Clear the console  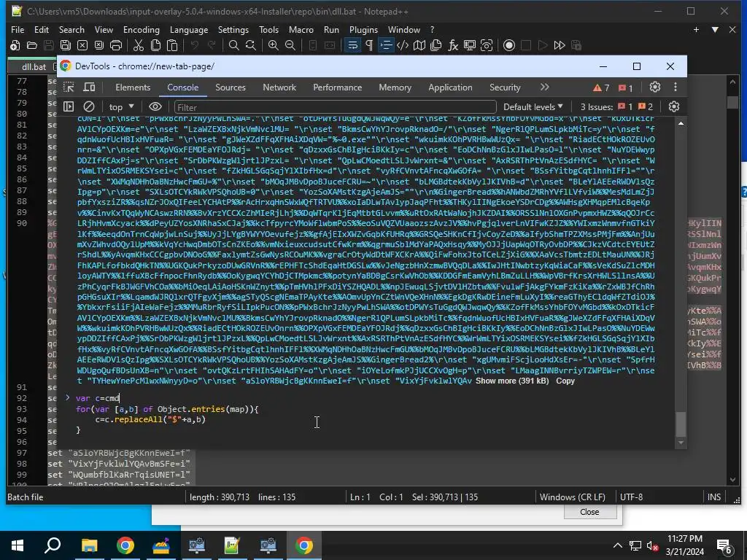[x=89, y=106]
